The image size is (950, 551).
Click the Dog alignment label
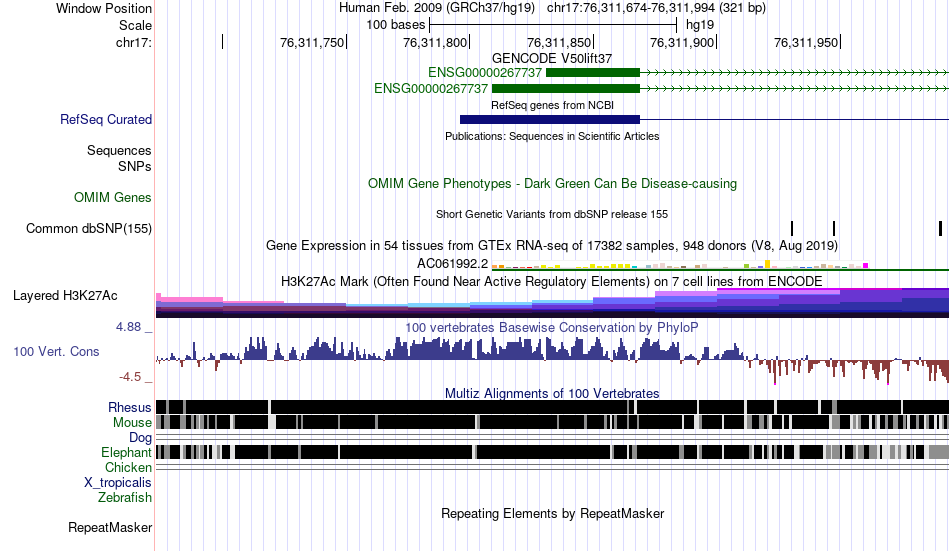140,438
